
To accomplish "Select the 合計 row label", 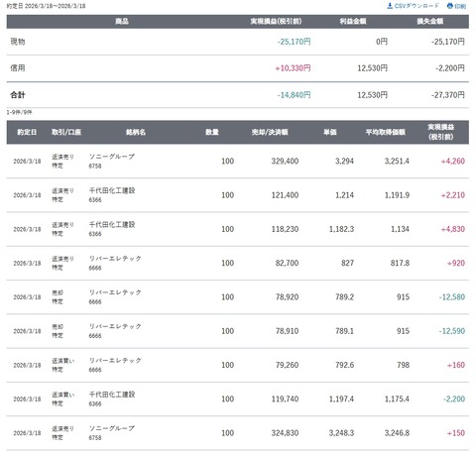I will (18, 95).
